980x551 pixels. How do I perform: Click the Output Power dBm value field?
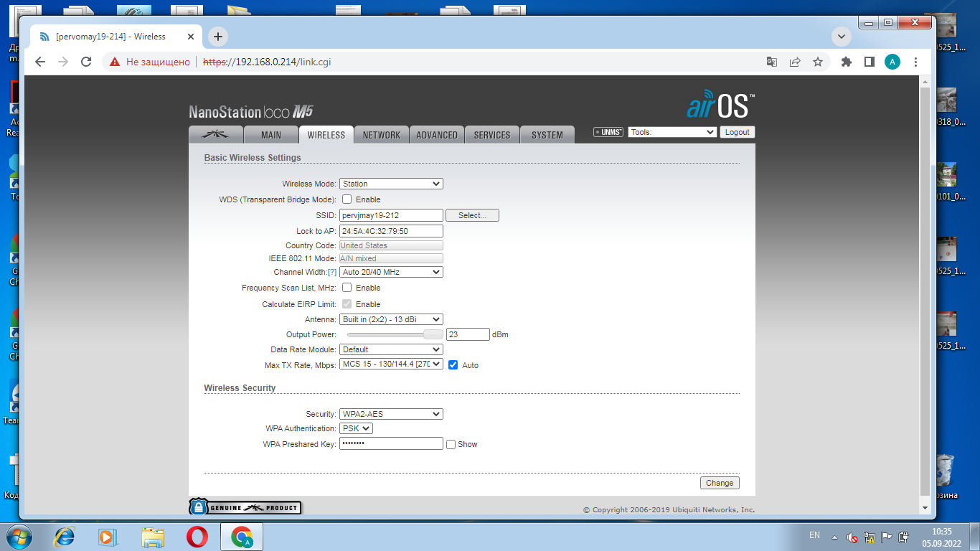coord(468,334)
